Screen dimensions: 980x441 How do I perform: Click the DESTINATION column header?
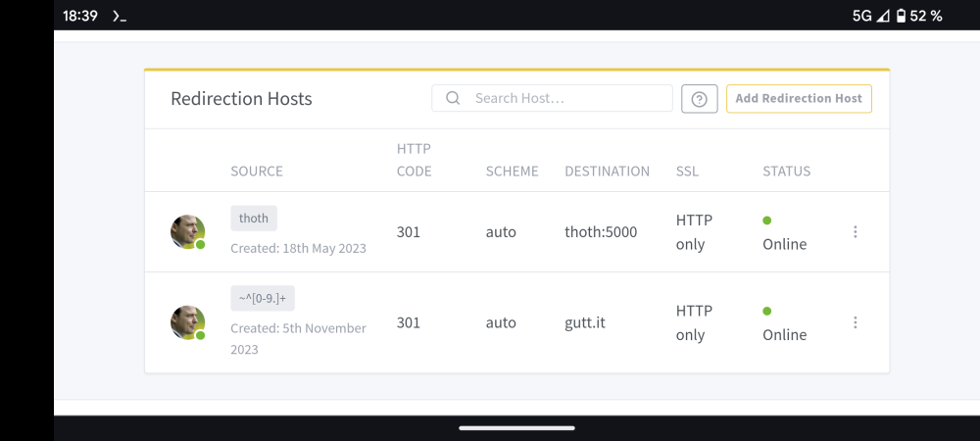click(x=607, y=171)
